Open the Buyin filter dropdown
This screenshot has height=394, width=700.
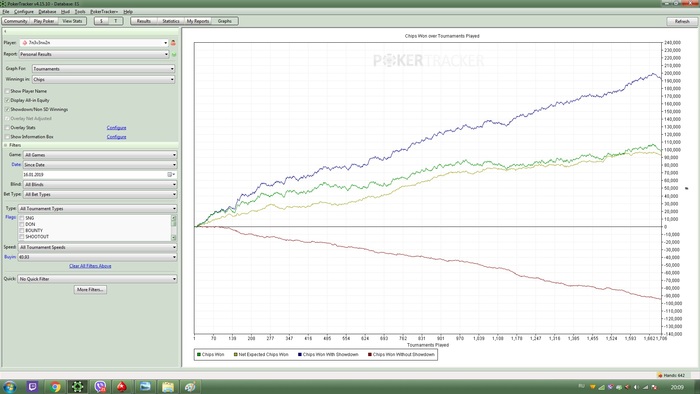tap(97, 257)
